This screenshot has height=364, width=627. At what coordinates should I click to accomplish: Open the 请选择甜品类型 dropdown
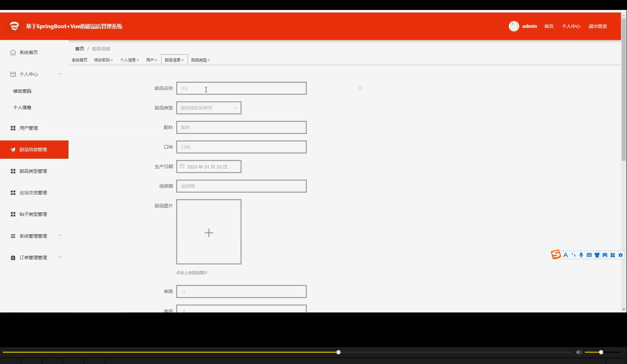[208, 108]
